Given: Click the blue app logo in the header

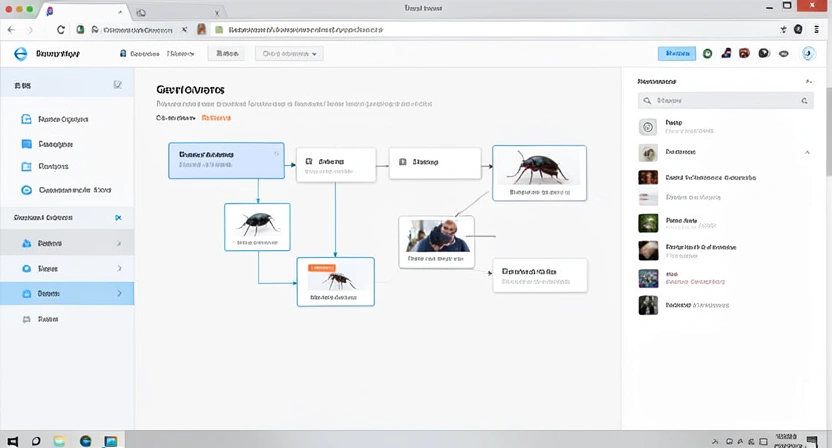Looking at the screenshot, I should 20,54.
